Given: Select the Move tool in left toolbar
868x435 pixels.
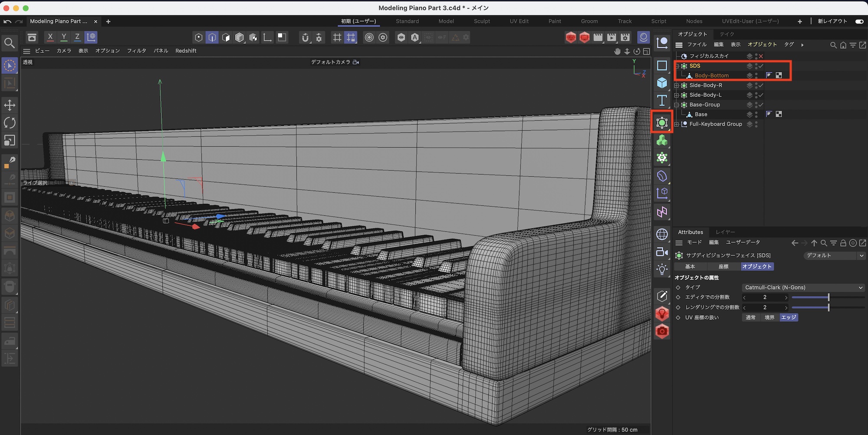Looking at the screenshot, I should tap(10, 105).
